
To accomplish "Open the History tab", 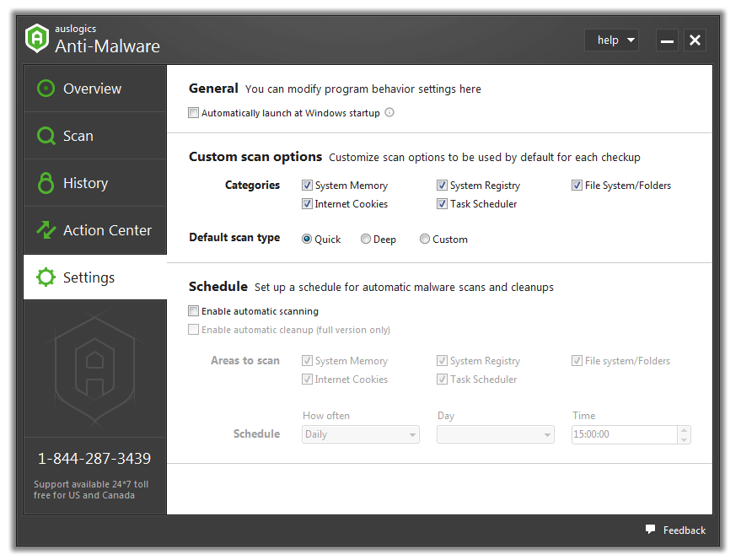I will pyautogui.click(x=95, y=183).
